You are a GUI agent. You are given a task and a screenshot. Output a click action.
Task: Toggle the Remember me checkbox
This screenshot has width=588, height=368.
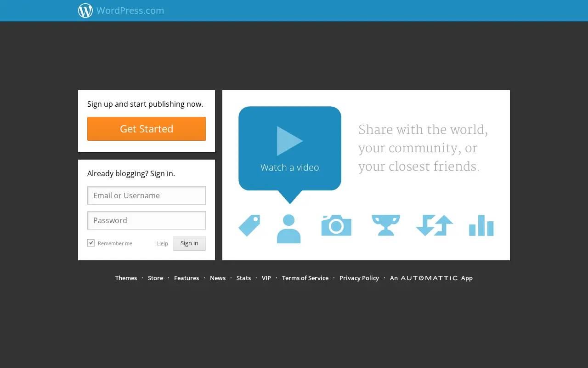tap(91, 243)
